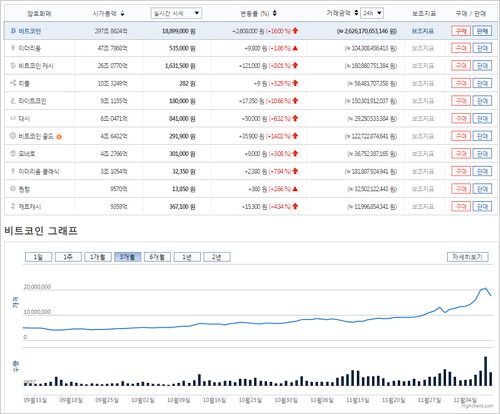Click the 이더리움 coin icon
The width and height of the screenshot is (500, 414).
coord(13,48)
